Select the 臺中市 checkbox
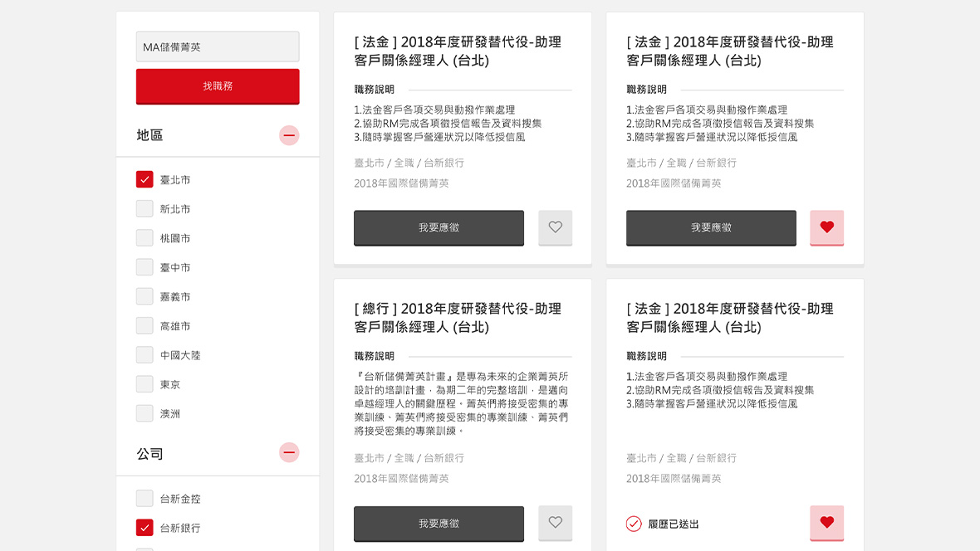The image size is (980, 551). click(145, 267)
